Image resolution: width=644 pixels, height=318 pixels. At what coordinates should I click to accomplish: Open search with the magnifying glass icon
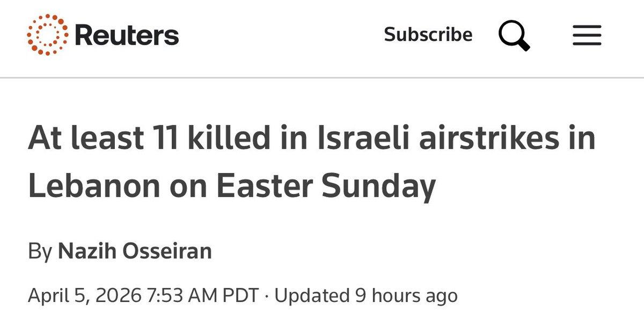(x=514, y=35)
